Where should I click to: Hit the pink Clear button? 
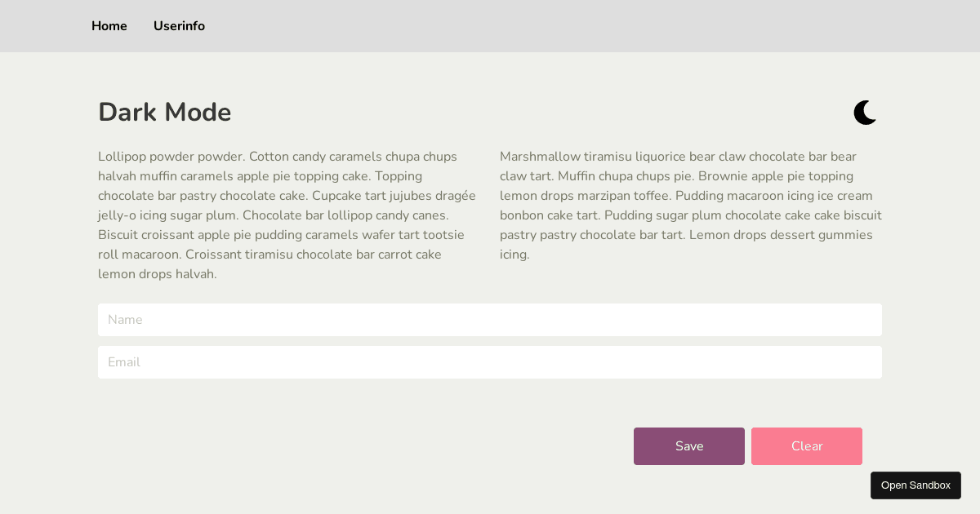[807, 446]
